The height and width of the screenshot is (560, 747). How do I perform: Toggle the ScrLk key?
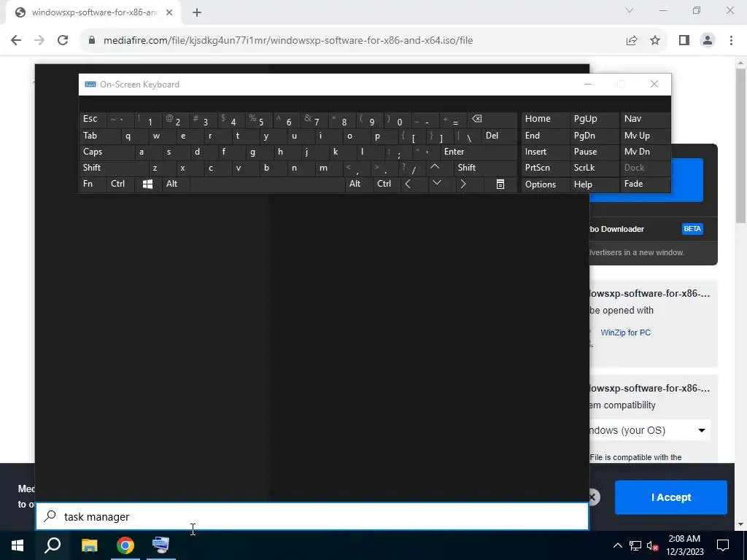click(x=594, y=168)
